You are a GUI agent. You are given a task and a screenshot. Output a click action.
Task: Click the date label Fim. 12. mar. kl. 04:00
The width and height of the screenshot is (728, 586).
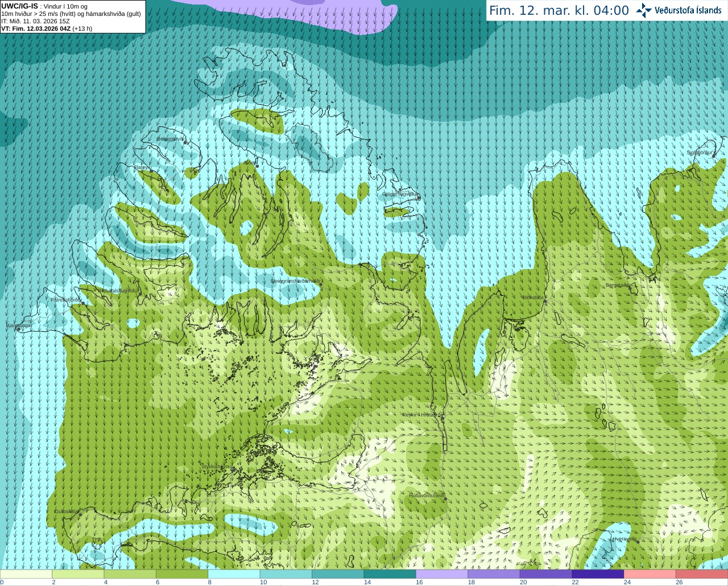coord(559,10)
